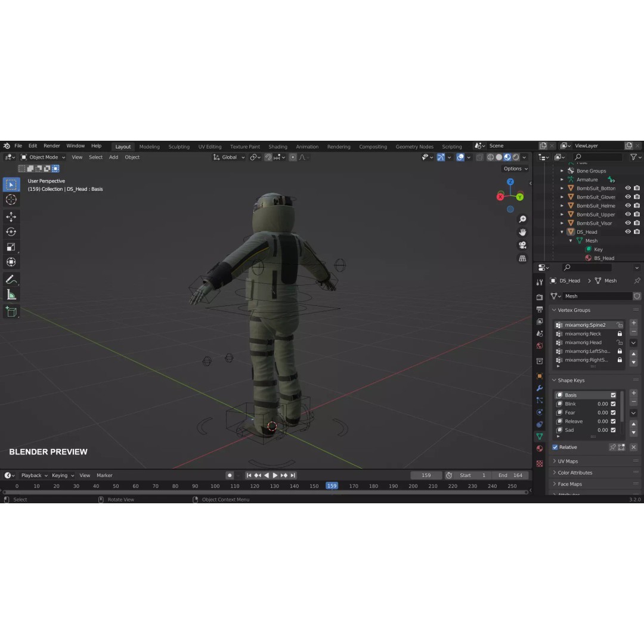Toggle camera view icon
644x644 pixels.
click(522, 245)
